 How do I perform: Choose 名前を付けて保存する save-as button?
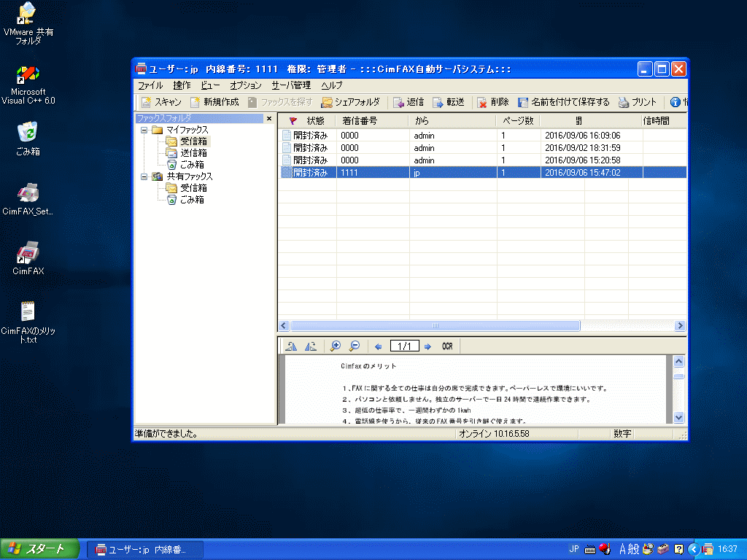(x=564, y=102)
